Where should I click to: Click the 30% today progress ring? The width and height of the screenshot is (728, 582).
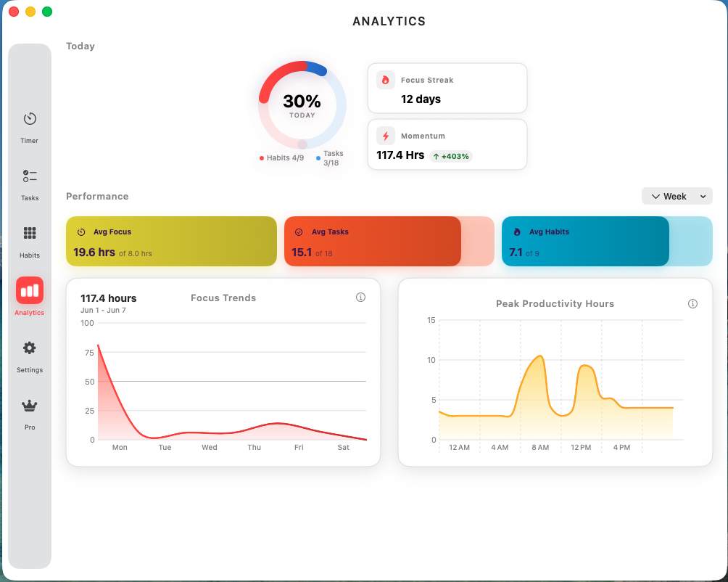[x=302, y=105]
